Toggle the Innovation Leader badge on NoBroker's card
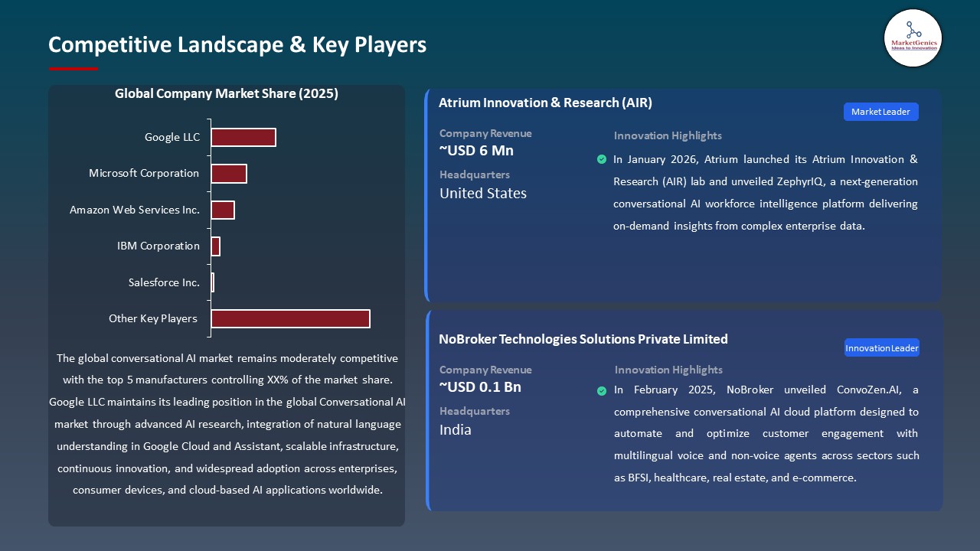 (x=881, y=347)
